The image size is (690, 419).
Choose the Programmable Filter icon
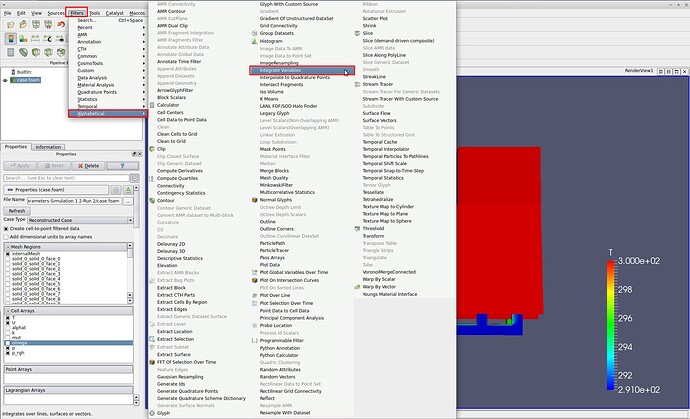point(254,341)
